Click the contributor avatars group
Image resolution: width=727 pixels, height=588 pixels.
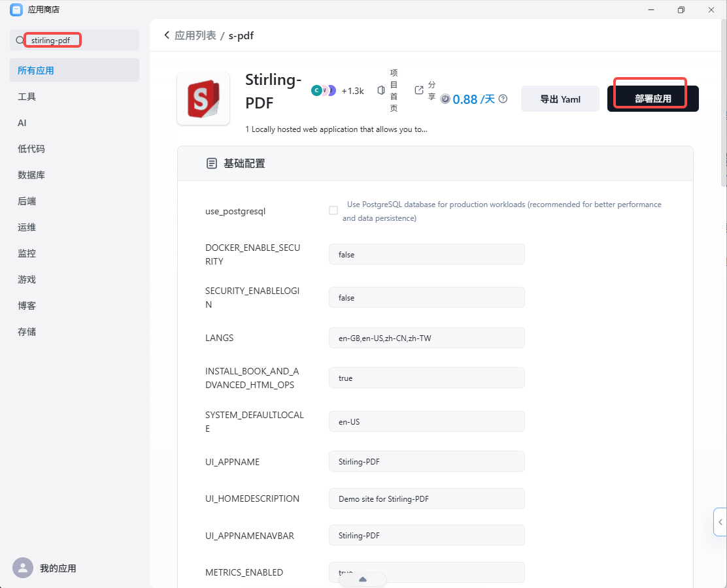(x=323, y=90)
